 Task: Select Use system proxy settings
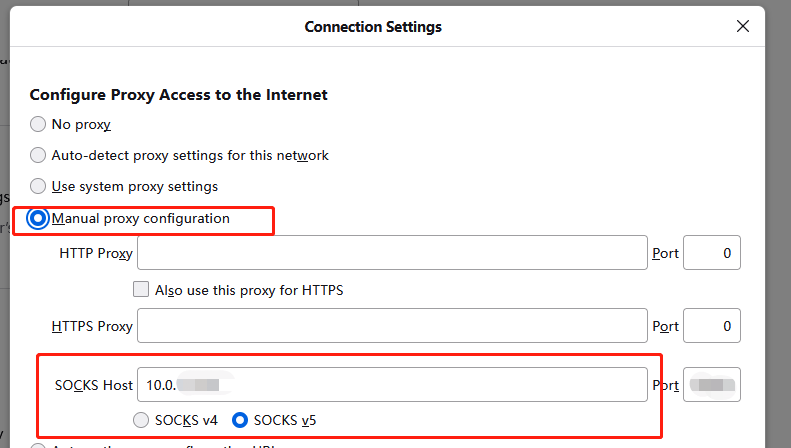(38, 186)
